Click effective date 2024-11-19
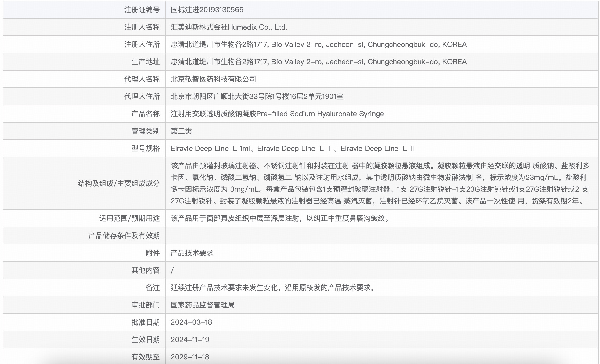 pos(190,340)
